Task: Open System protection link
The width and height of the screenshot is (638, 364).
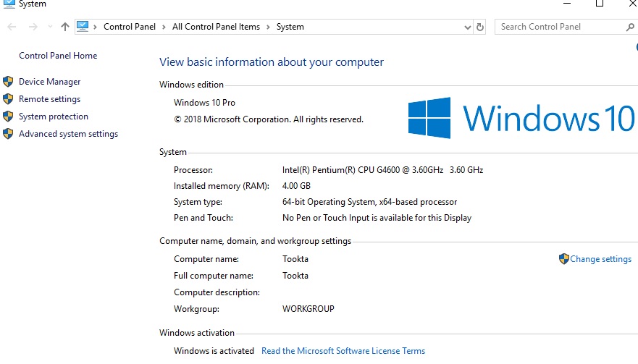Action: coord(54,117)
